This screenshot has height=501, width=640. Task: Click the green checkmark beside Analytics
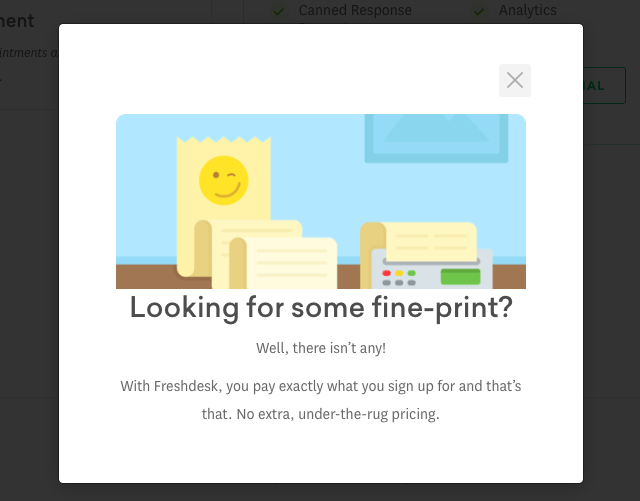click(479, 11)
